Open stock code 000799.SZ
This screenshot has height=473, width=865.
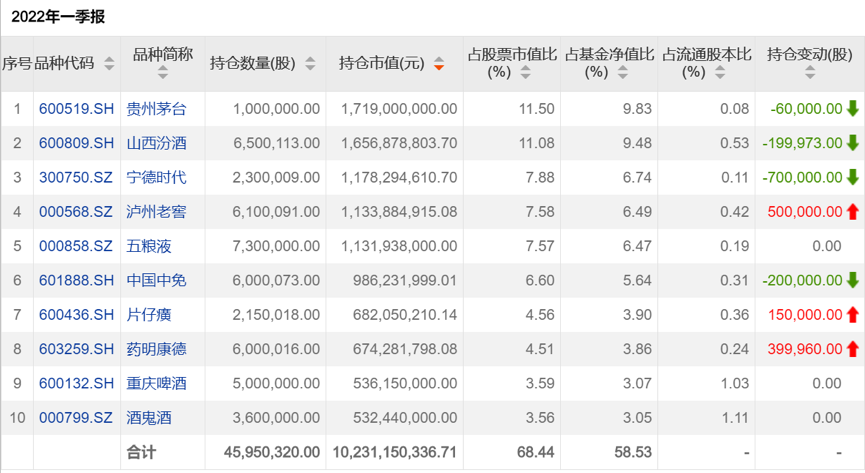76,417
